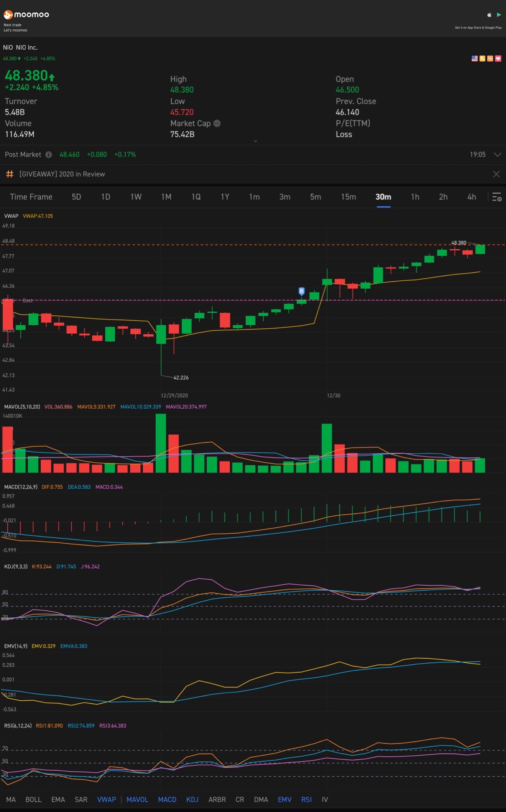Click the orange downward chart short-sell icon
Image resolution: width=506 pixels, height=812 pixels.
coord(490,59)
